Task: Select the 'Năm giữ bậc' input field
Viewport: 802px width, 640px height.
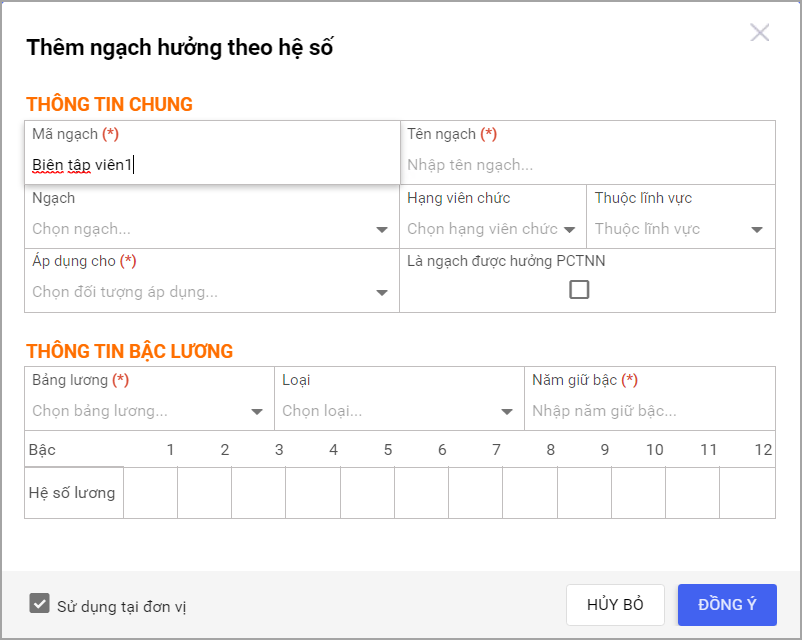Action: (648, 411)
